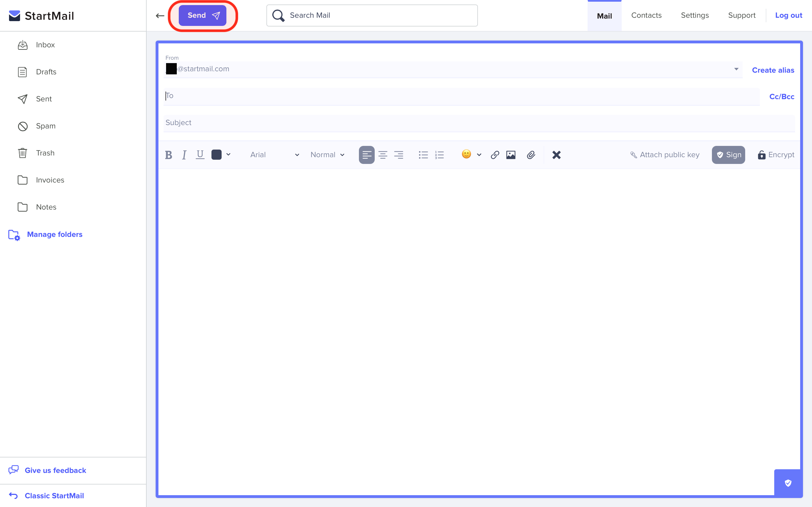Insert a hyperlink into the email

click(x=494, y=155)
